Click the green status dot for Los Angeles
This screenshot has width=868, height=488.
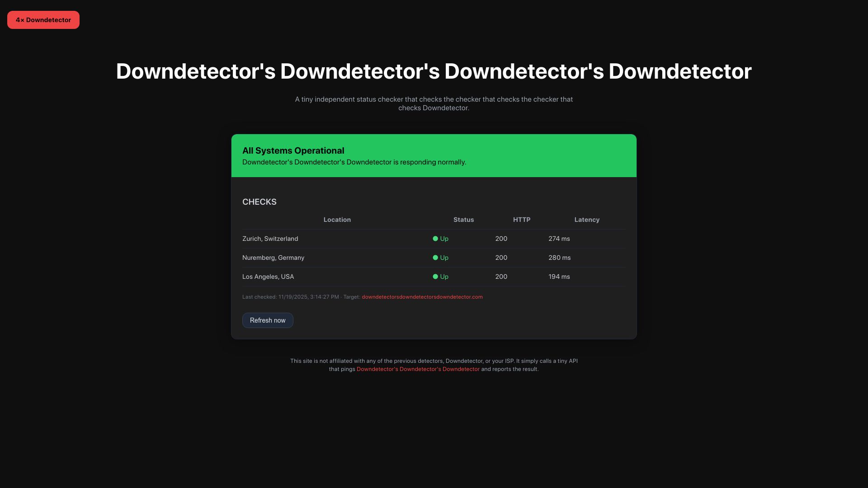click(435, 277)
